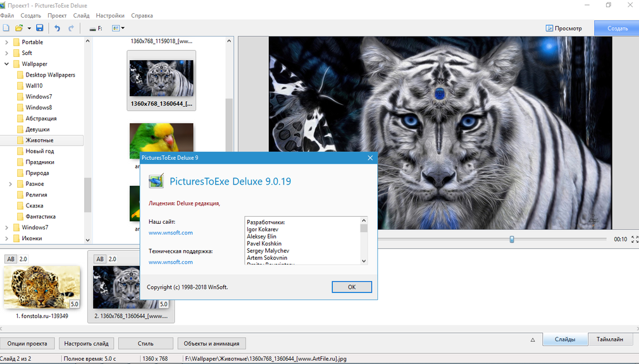Open the technical support www.wnsoft.com link
The width and height of the screenshot is (639, 364).
pyautogui.click(x=171, y=262)
